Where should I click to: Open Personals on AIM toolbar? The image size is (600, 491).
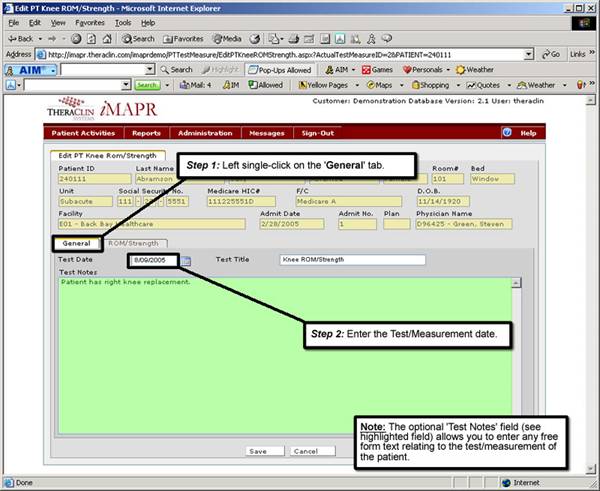pyautogui.click(x=423, y=70)
